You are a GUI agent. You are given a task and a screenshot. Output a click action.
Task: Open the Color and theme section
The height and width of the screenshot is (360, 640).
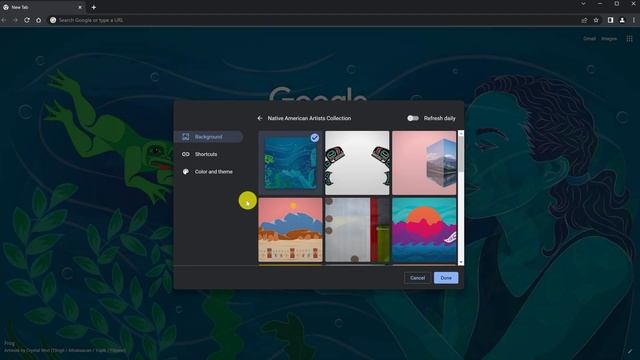(x=213, y=172)
